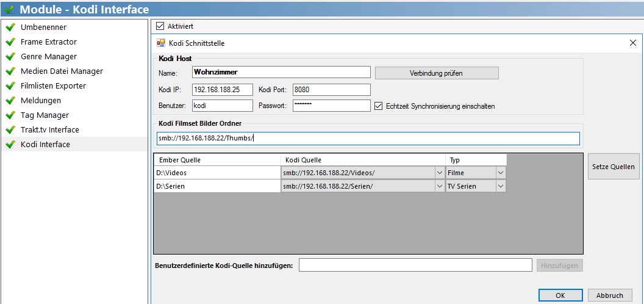
Task: Click the Kodi Schnittstelle window icon
Action: click(161, 43)
